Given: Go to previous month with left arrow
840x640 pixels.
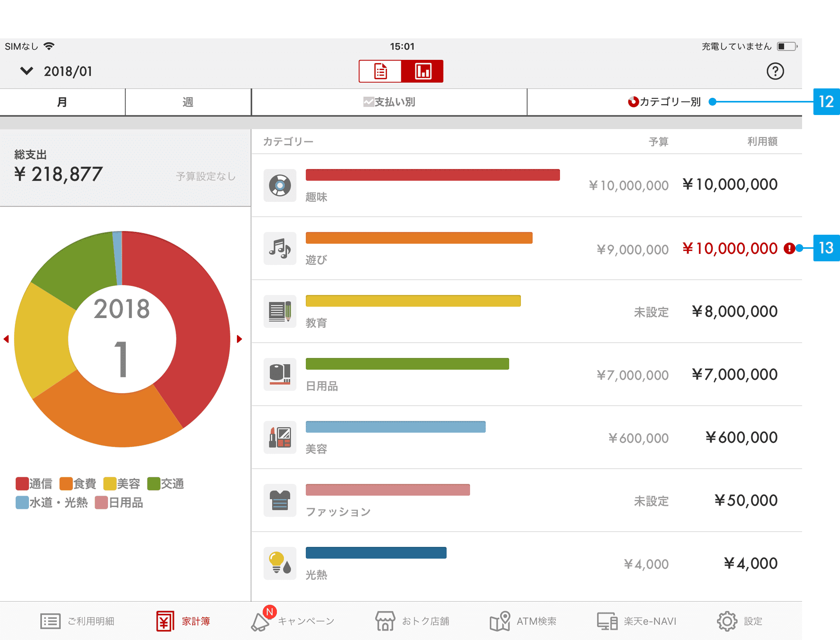Looking at the screenshot, I should pyautogui.click(x=6, y=339).
